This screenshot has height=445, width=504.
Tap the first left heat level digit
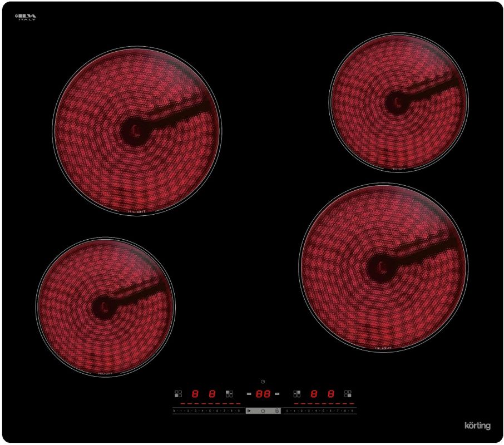click(195, 393)
